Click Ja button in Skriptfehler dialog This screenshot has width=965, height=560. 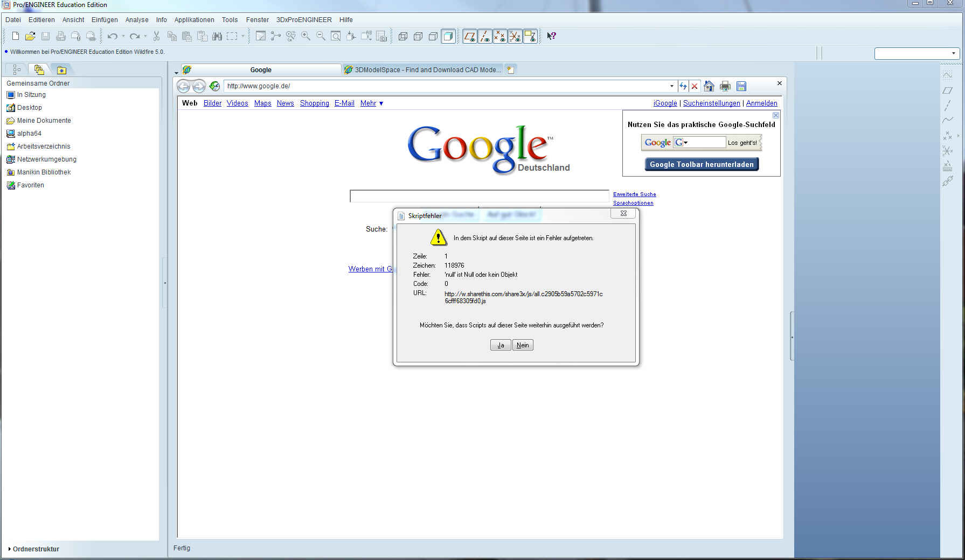(501, 345)
